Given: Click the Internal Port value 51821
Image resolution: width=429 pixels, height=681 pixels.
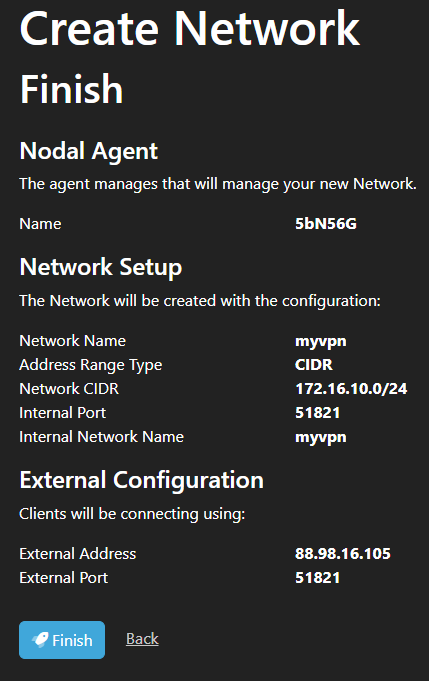Looking at the screenshot, I should click(317, 413).
